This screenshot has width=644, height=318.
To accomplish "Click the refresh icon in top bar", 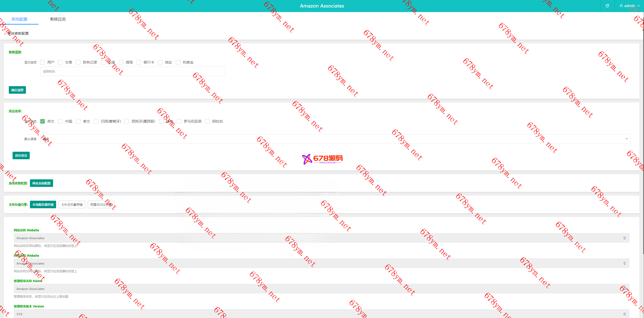I will click(607, 6).
